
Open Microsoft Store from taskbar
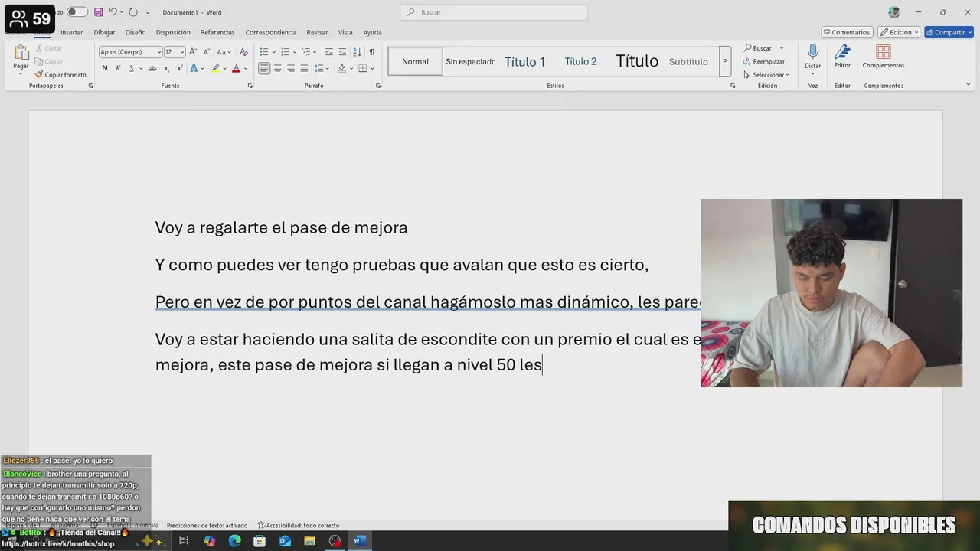click(260, 541)
